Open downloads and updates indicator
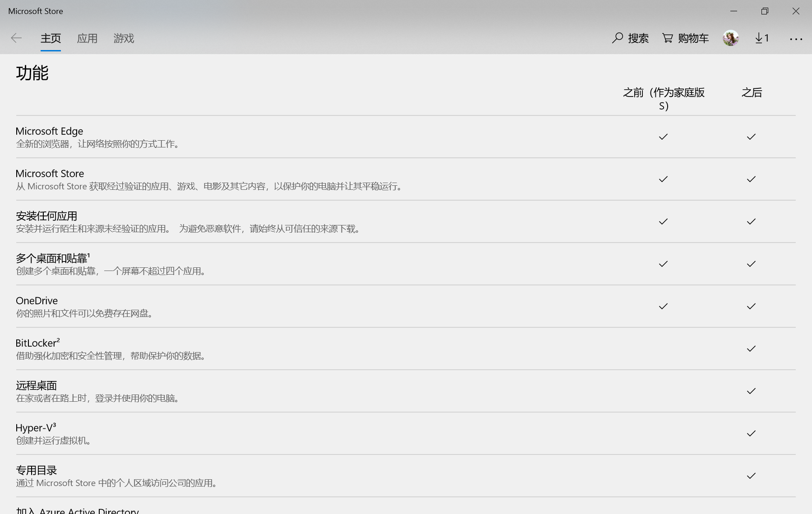This screenshot has width=812, height=514. (x=762, y=38)
